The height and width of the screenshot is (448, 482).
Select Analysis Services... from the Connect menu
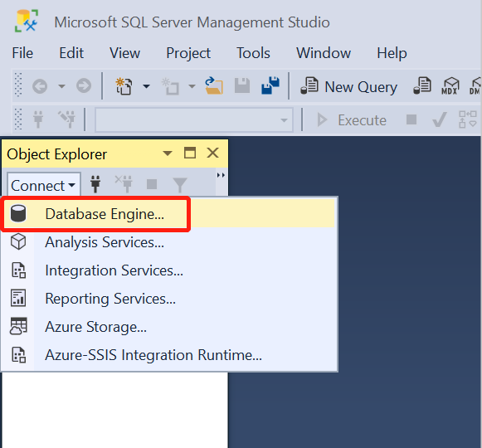tap(168, 242)
